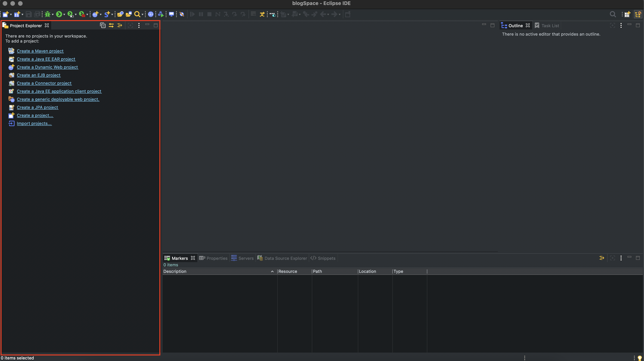Image resolution: width=644 pixels, height=361 pixels.
Task: Toggle Link with Editor in Project Explorer
Action: (111, 25)
